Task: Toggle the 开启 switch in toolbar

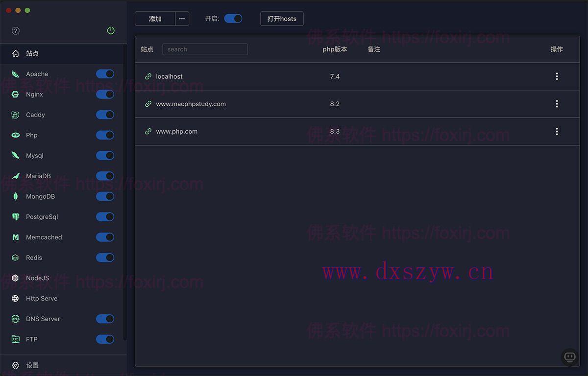Action: coord(233,19)
